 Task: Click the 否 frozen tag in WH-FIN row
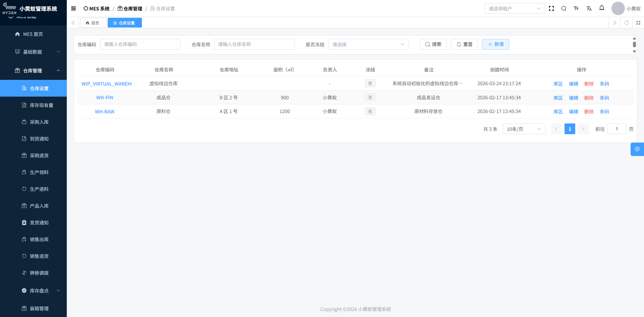370,98
